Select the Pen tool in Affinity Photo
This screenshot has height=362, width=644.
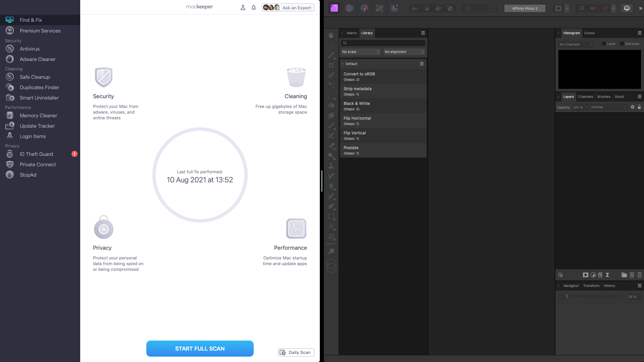[331, 206]
